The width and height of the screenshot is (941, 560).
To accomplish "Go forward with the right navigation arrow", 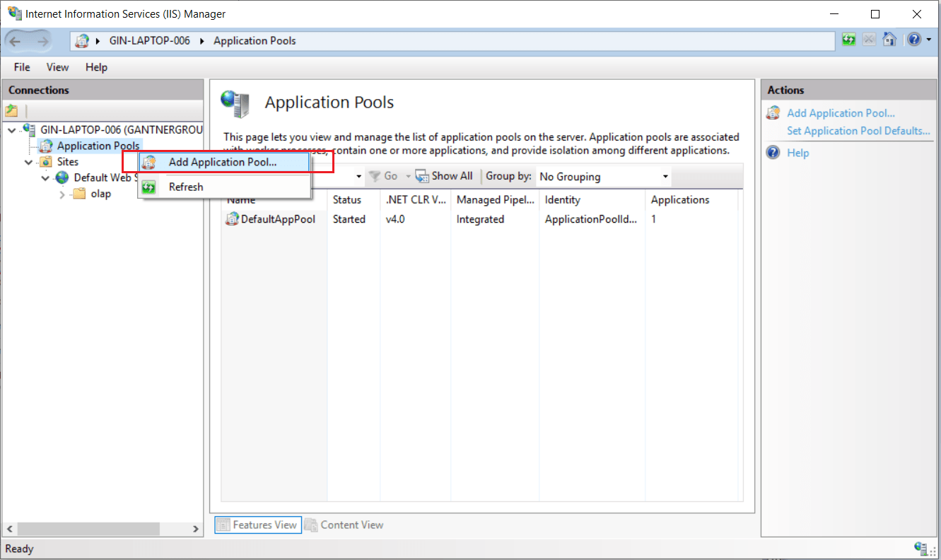I will [x=42, y=41].
